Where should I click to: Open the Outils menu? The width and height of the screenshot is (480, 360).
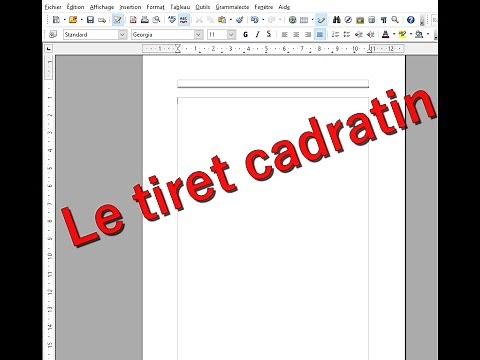tap(203, 7)
